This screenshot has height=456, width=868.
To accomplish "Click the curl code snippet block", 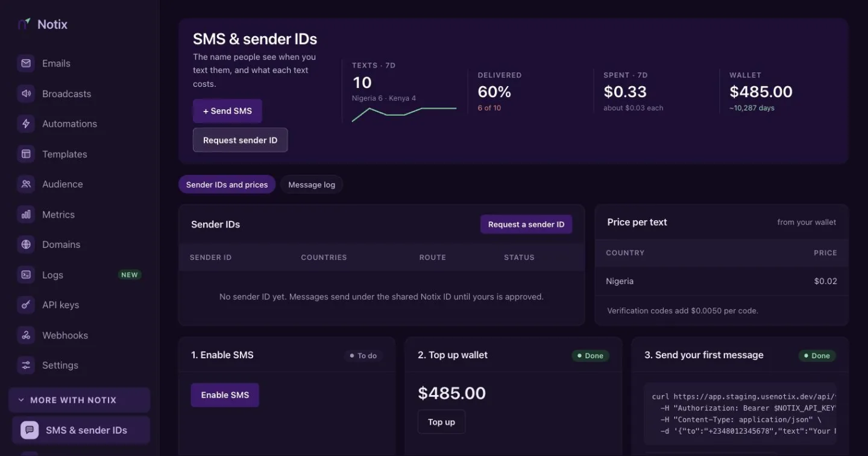I will [740, 414].
